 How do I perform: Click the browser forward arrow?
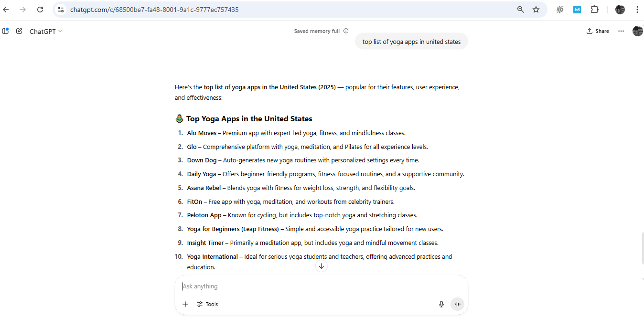[23, 10]
